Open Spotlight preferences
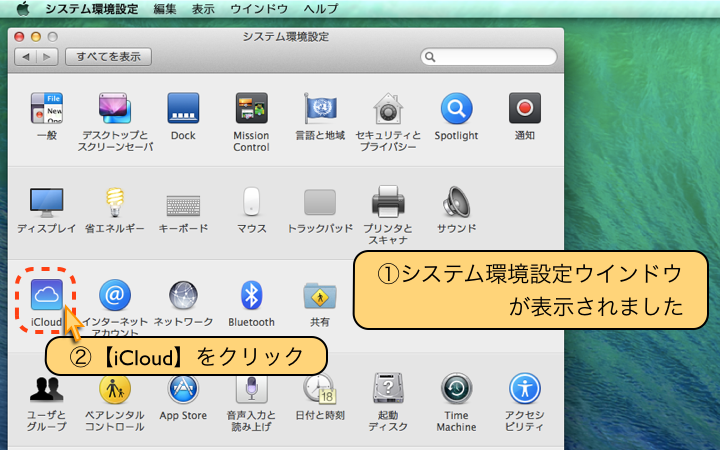The width and height of the screenshot is (720, 450). point(456,108)
